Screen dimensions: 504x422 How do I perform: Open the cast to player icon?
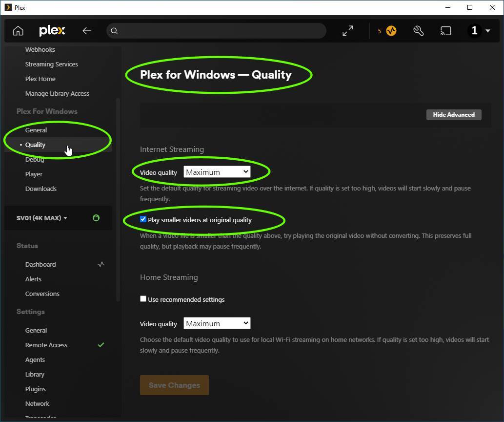[445, 31]
